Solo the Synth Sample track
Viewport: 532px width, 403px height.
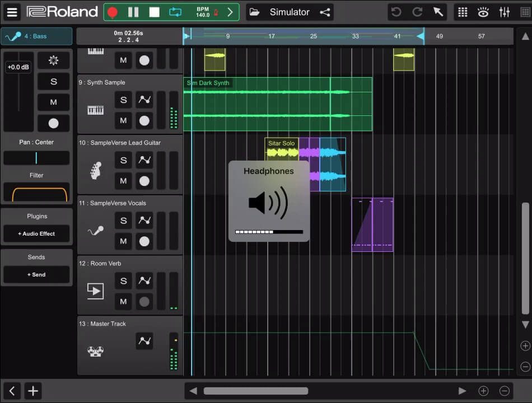click(124, 100)
